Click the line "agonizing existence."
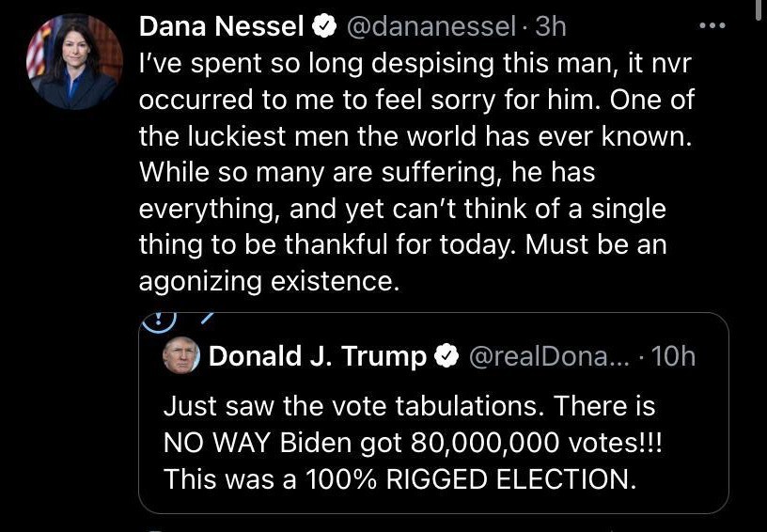This screenshot has width=767, height=532. 269,281
